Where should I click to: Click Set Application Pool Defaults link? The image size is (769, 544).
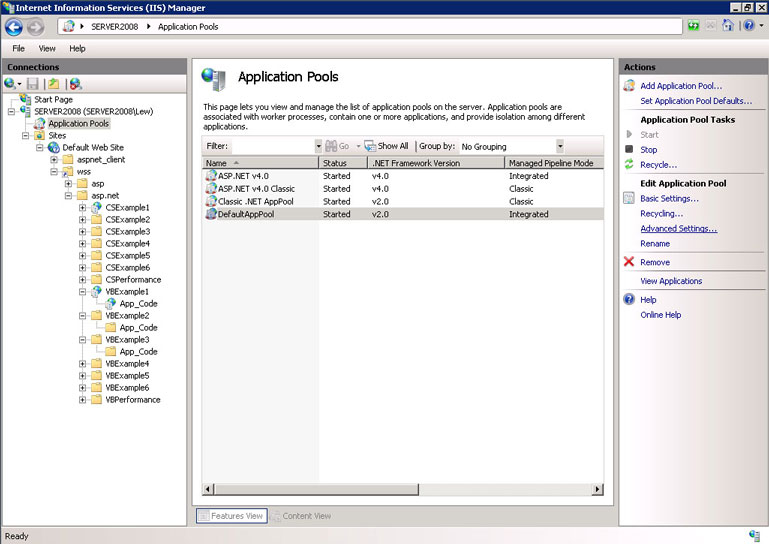coord(696,101)
